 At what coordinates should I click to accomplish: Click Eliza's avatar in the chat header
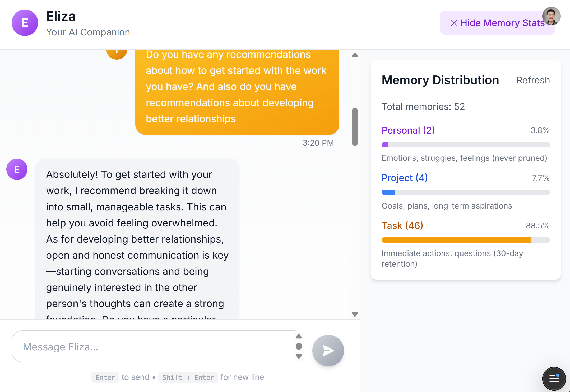click(25, 23)
